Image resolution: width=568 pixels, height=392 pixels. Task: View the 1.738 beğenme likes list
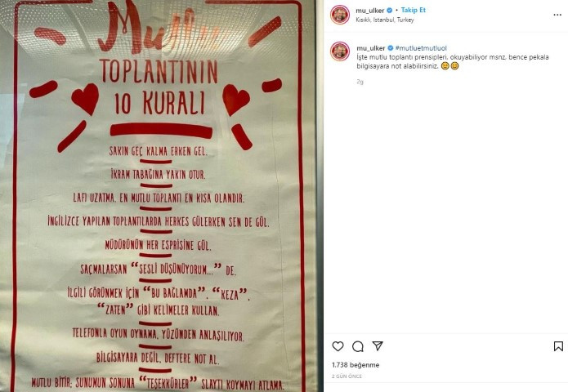coord(356,365)
